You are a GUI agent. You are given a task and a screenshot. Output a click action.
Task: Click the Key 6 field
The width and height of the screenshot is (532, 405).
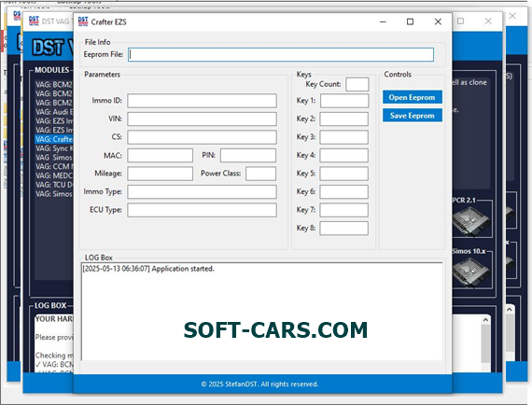pos(344,192)
